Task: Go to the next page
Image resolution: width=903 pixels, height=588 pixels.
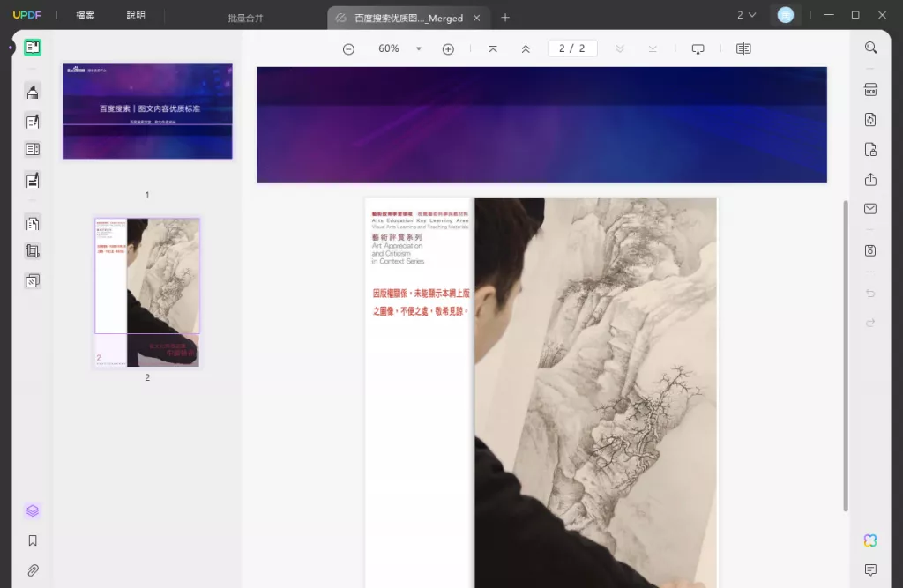Action: point(620,49)
